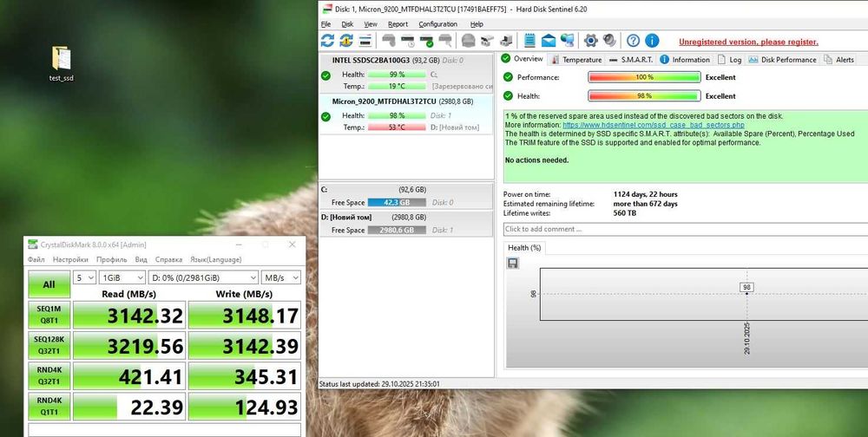Click the Performance 100 % bar

644,77
